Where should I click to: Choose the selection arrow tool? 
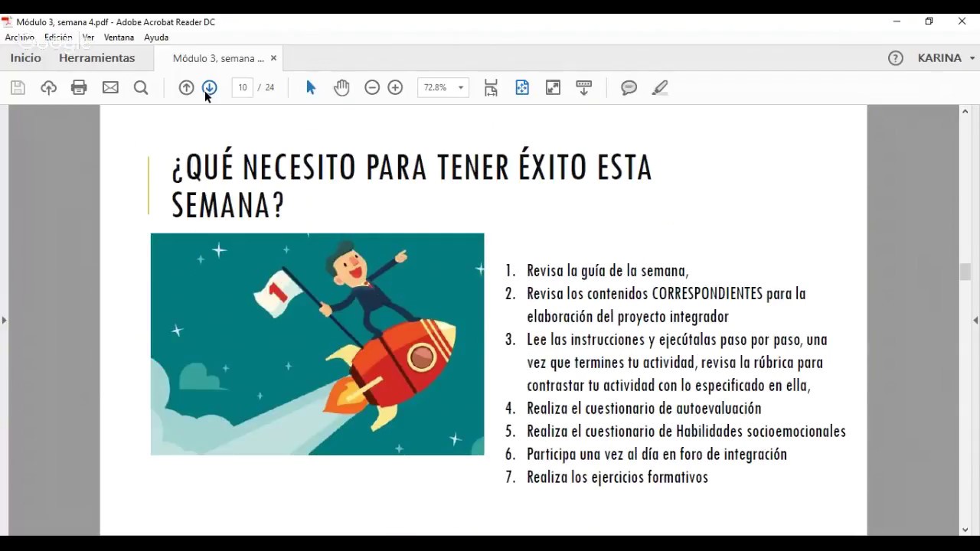[311, 88]
